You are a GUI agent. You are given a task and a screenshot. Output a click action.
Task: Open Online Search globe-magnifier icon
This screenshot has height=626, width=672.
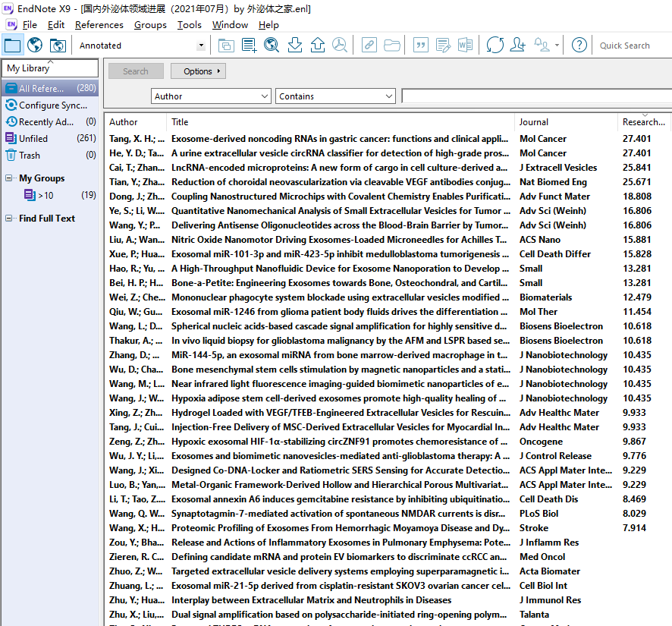(272, 45)
